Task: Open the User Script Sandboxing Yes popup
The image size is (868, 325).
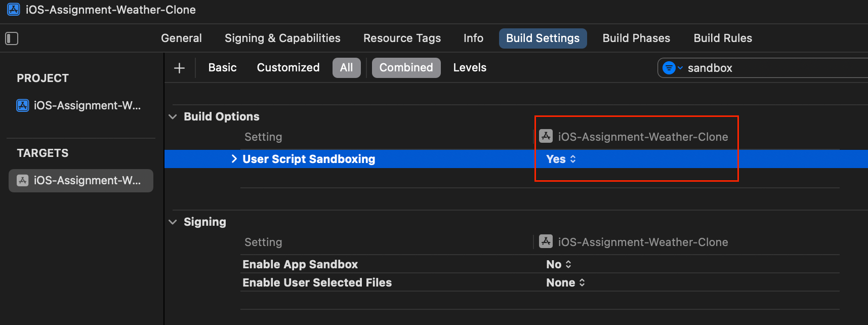Action: tap(561, 159)
